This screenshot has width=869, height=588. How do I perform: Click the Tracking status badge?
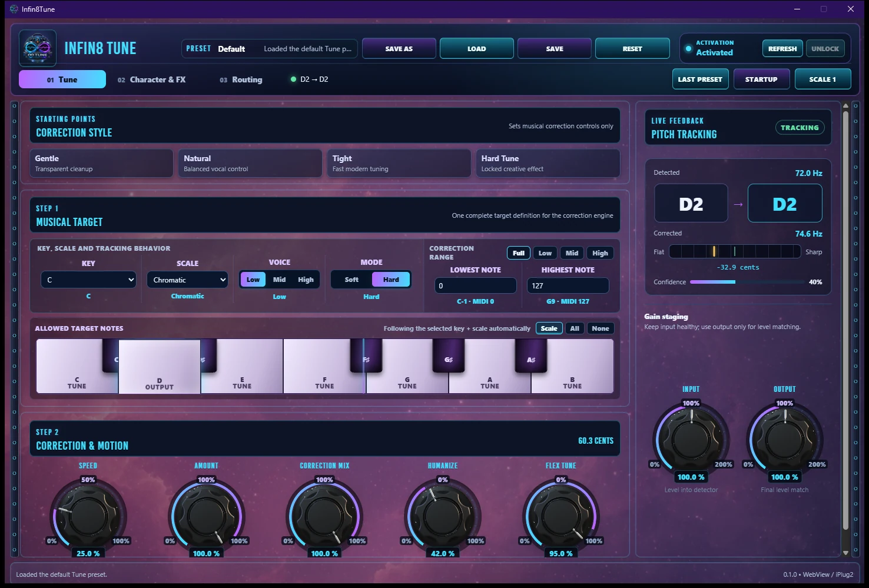[x=800, y=128]
